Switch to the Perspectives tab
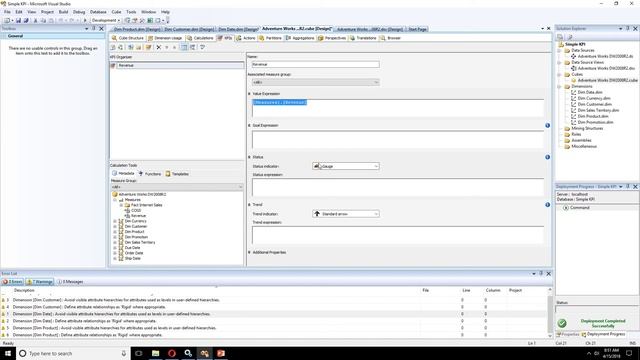 click(x=332, y=38)
